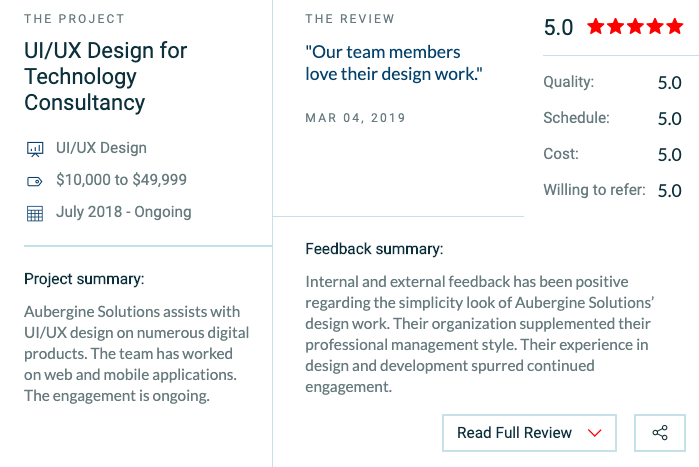The height and width of the screenshot is (467, 699).
Task: Click the UI/UX Design presentation icon
Action: (x=35, y=149)
